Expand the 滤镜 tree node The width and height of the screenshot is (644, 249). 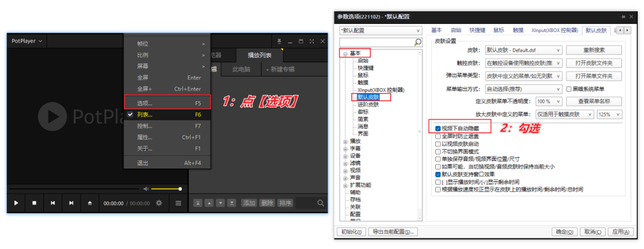click(345, 163)
